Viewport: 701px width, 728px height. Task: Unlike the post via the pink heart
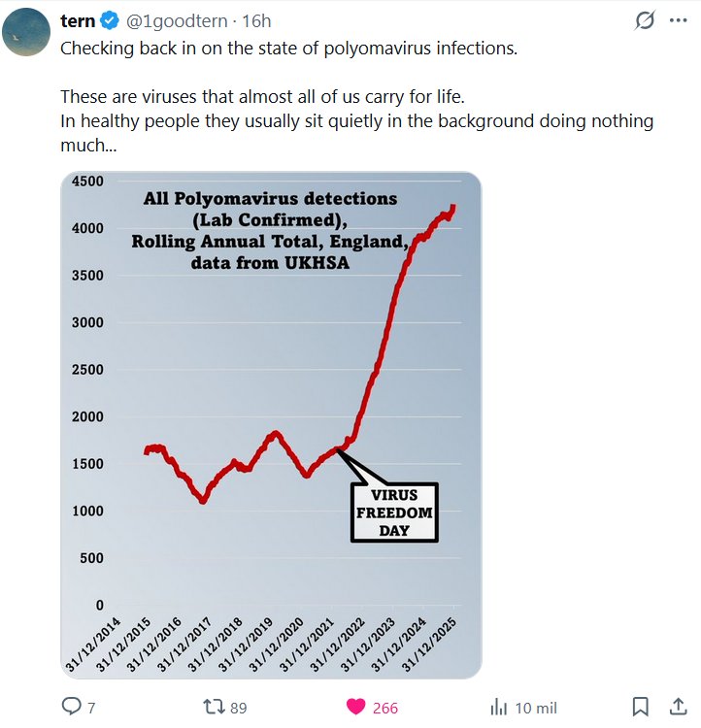click(356, 707)
